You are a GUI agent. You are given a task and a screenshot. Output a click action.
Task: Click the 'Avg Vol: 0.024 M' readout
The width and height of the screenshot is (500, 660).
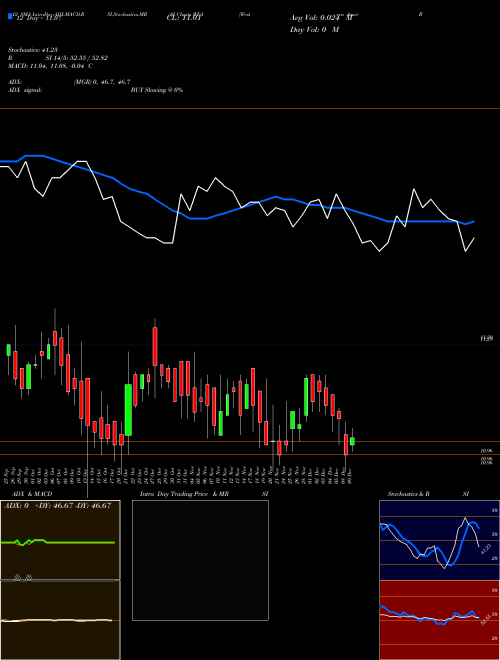tap(323, 18)
